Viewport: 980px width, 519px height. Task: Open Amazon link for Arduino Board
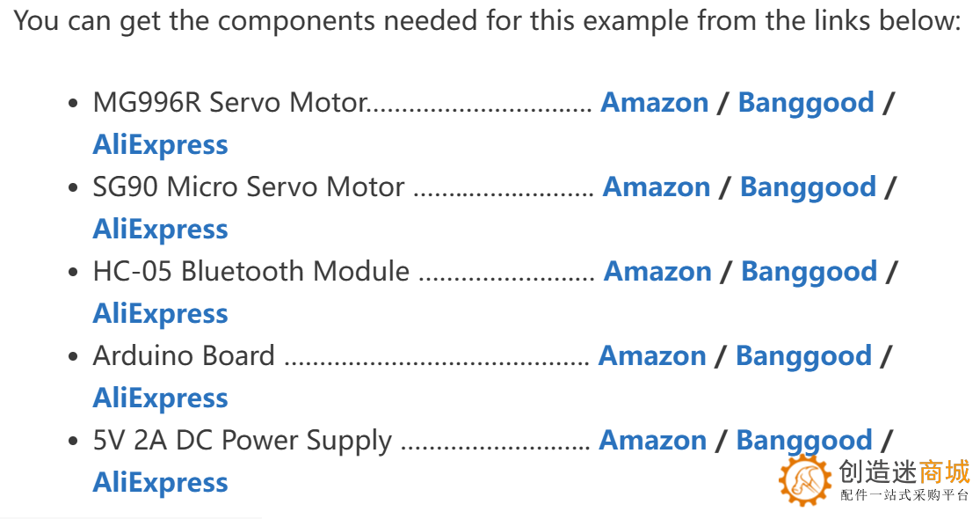click(x=652, y=356)
